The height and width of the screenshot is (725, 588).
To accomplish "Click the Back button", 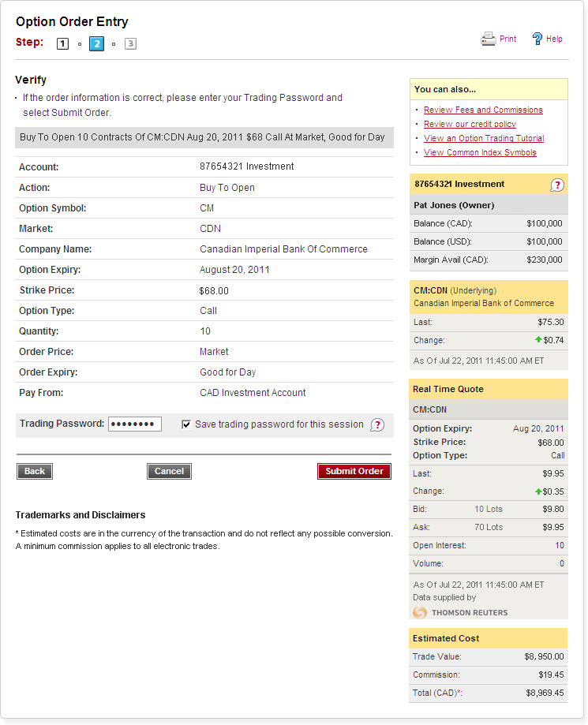I will click(35, 471).
